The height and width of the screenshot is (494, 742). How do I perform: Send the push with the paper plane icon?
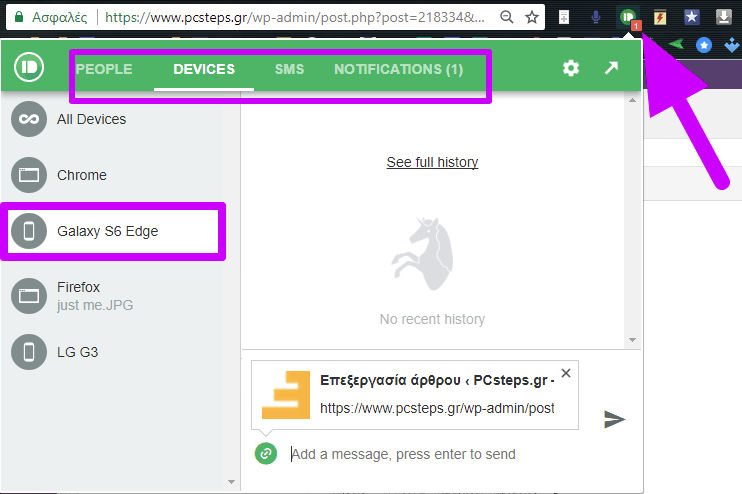pos(614,419)
